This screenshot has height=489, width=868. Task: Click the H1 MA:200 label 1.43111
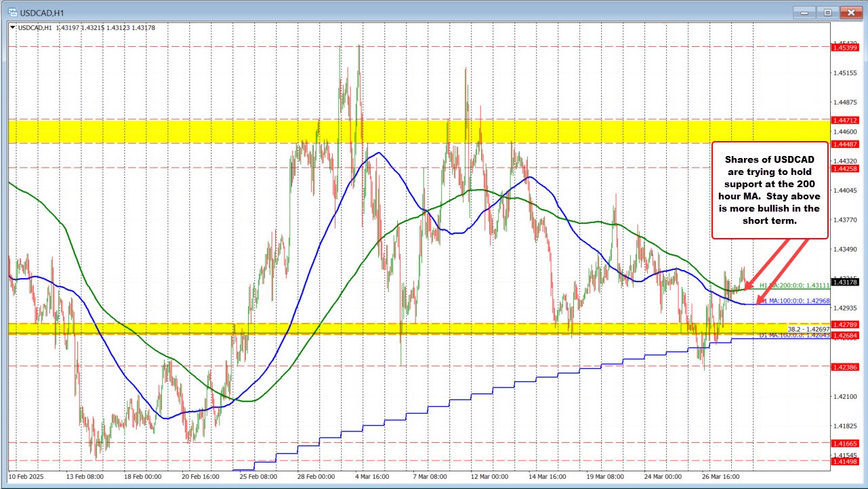(794, 286)
